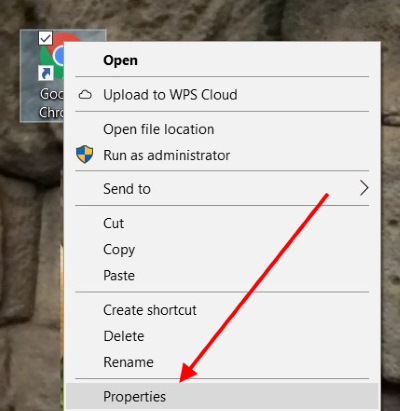
Task: Choose Rename from the context menu
Action: 222,362
